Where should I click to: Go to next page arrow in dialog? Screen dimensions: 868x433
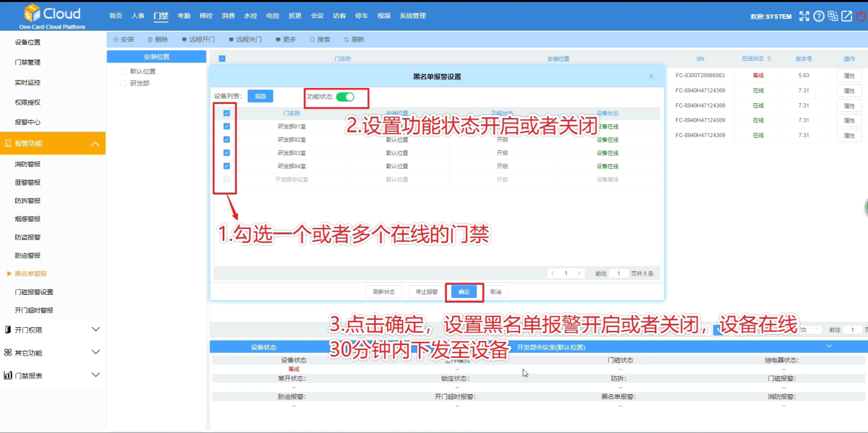[579, 274]
